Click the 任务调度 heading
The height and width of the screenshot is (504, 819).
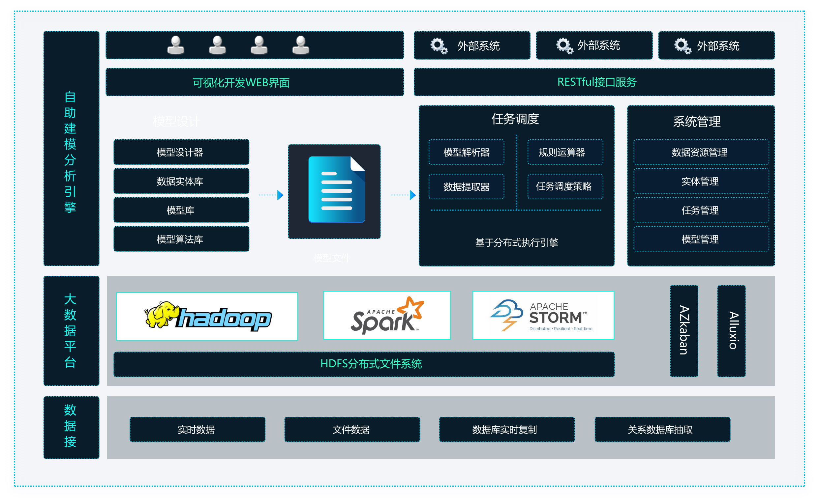515,119
